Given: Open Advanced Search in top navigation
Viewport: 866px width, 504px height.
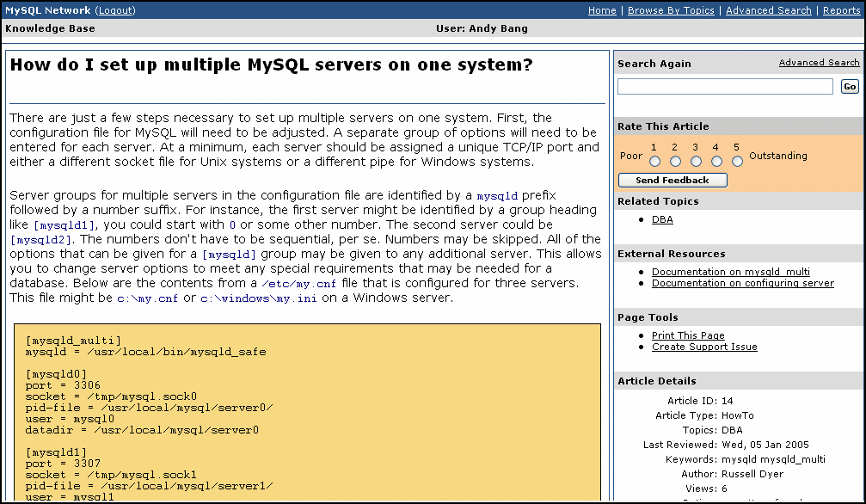Looking at the screenshot, I should (769, 10).
